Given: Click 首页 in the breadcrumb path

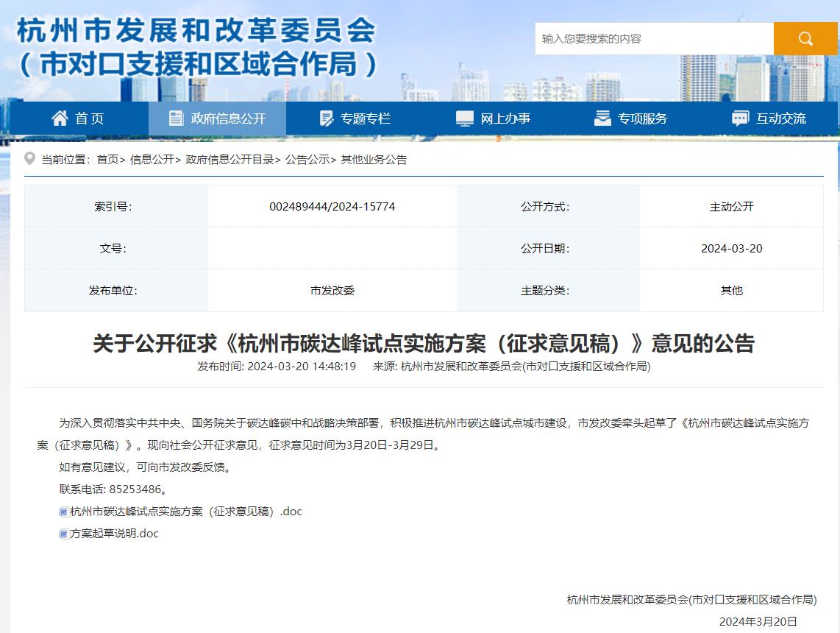Looking at the screenshot, I should [x=107, y=160].
